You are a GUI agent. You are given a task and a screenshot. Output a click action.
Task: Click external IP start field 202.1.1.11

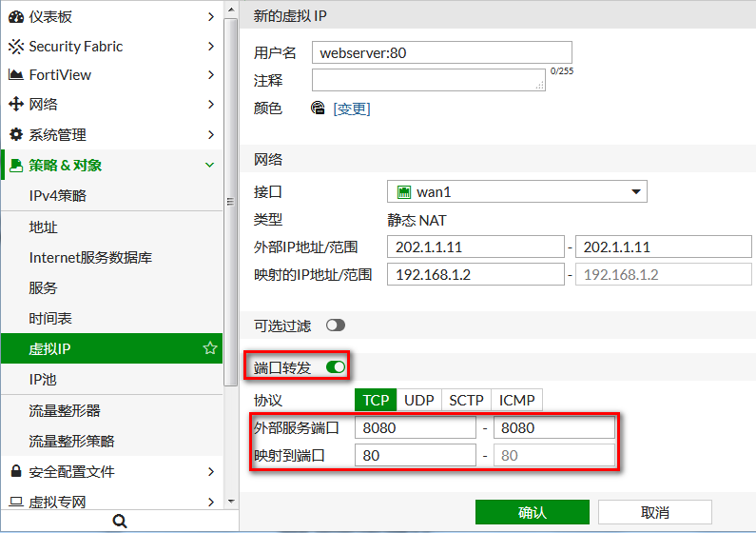[x=475, y=247]
